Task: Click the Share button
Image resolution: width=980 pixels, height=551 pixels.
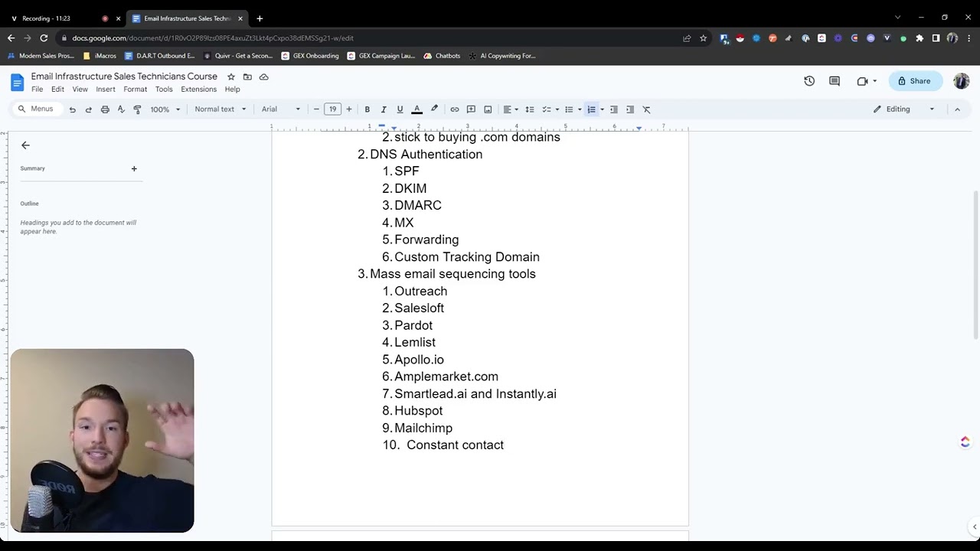Action: (916, 81)
